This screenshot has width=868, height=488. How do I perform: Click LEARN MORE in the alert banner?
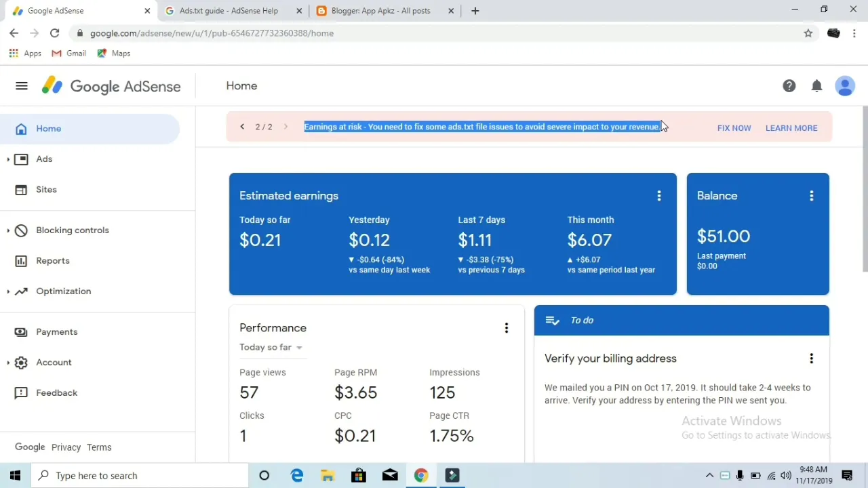tap(791, 128)
